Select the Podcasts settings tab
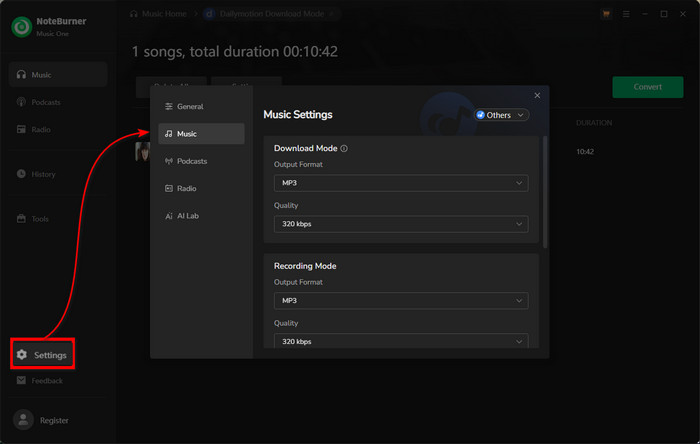Viewport: 700px width, 444px height. click(201, 161)
